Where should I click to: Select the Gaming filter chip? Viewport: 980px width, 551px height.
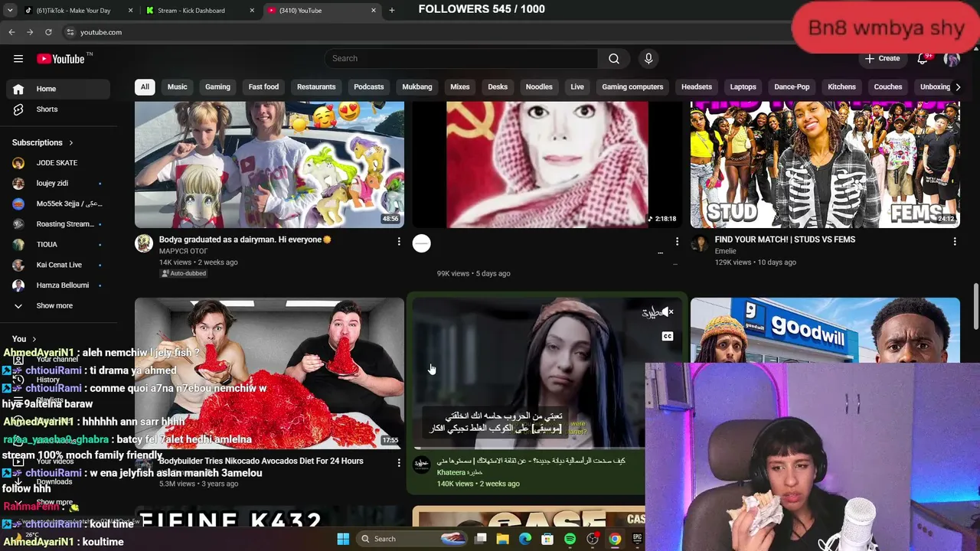pyautogui.click(x=217, y=86)
